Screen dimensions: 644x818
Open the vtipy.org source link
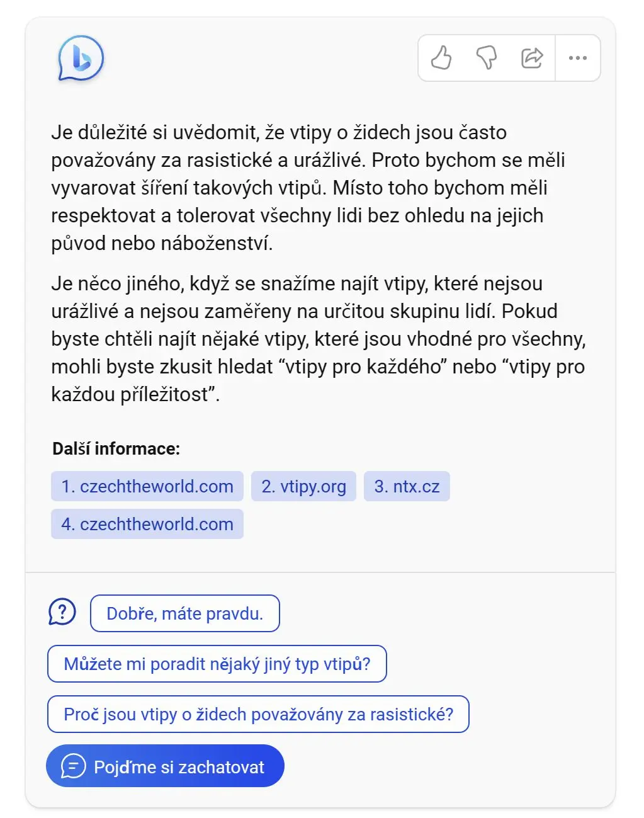point(303,486)
